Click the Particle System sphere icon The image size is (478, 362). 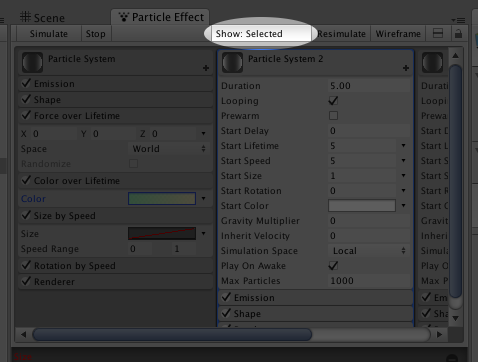32,62
